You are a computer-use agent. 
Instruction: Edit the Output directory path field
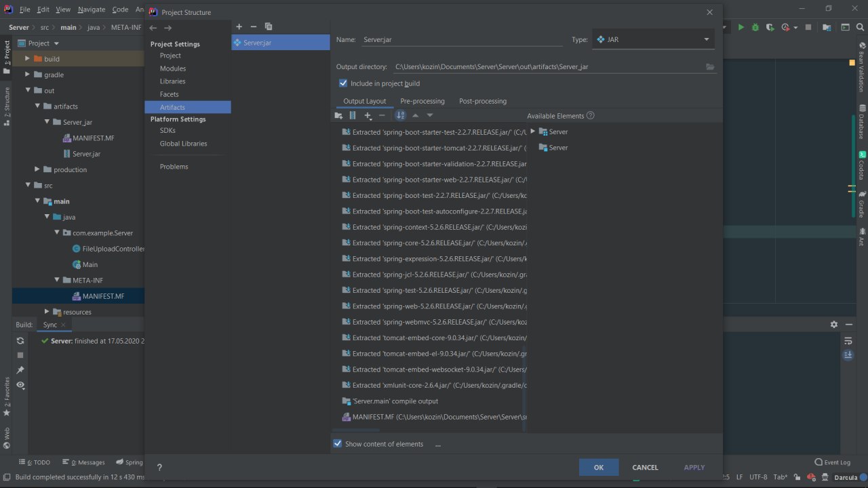tap(548, 66)
